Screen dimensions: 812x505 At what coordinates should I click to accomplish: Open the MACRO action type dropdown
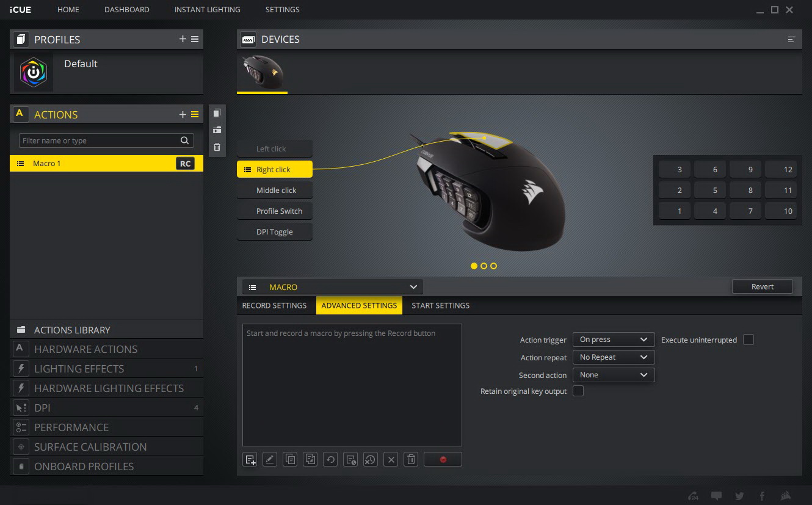pos(333,287)
